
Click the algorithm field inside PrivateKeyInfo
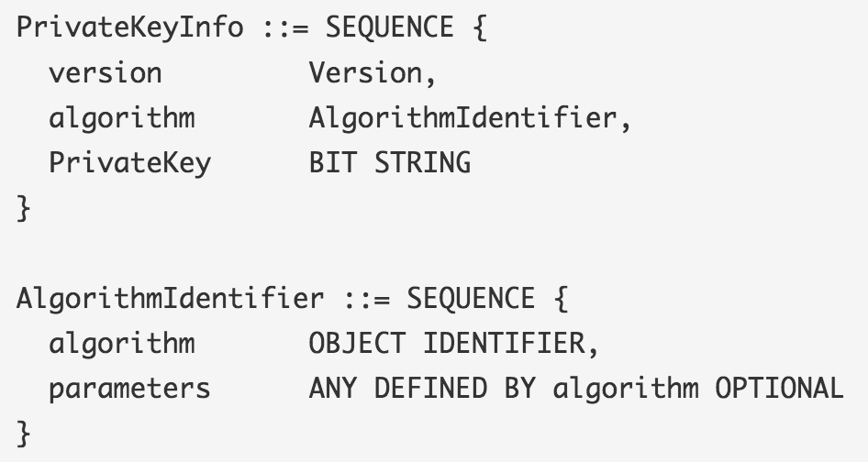pyautogui.click(x=122, y=118)
